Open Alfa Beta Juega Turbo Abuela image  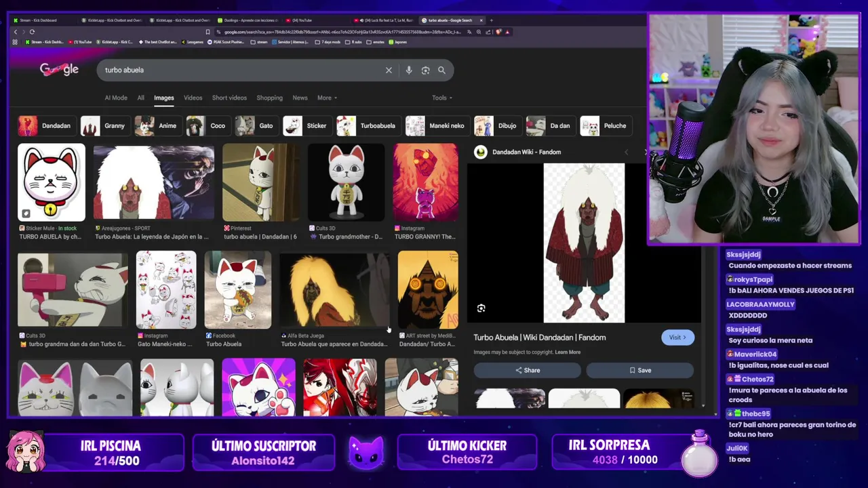point(334,290)
